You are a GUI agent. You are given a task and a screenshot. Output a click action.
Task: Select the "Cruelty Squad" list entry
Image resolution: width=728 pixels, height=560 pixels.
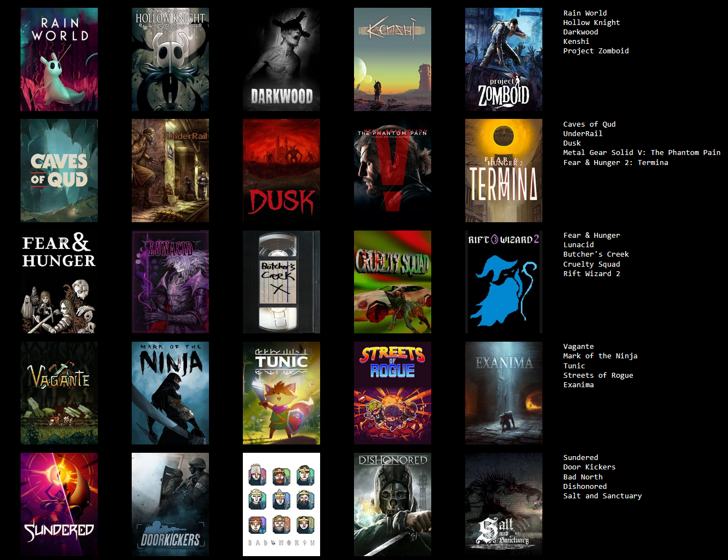pos(592,264)
